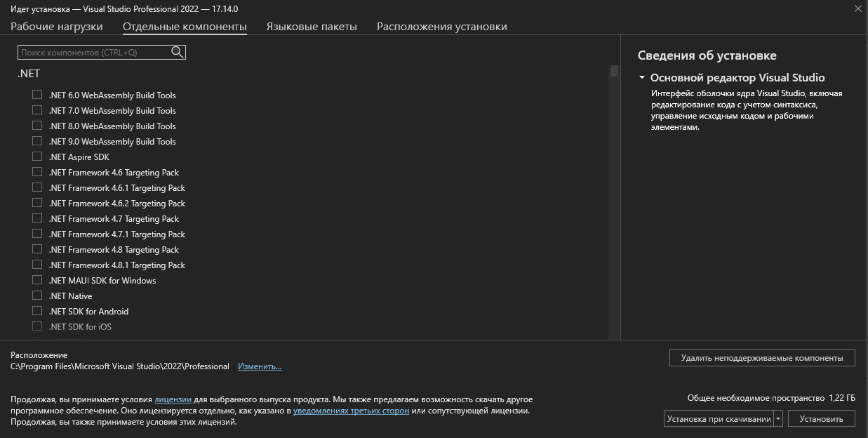The width and height of the screenshot is (868, 438).
Task: Open the Установка при скачивании dropdown arrow
Action: click(777, 419)
